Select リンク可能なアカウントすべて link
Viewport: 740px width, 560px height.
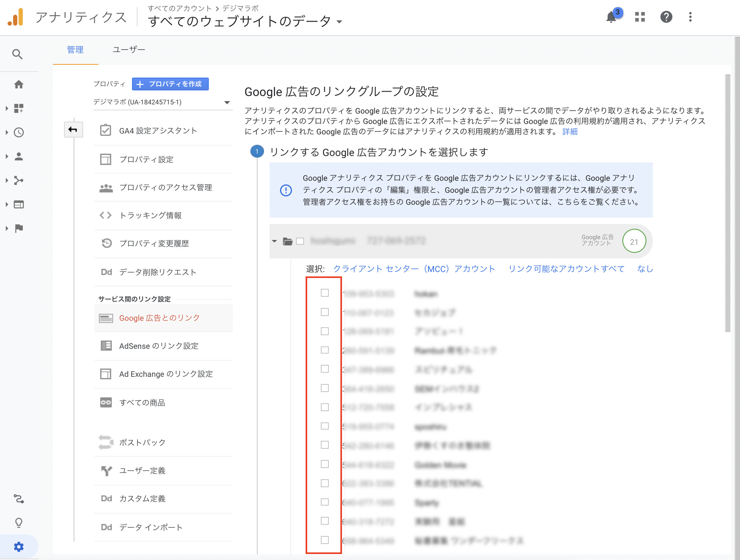click(x=566, y=268)
